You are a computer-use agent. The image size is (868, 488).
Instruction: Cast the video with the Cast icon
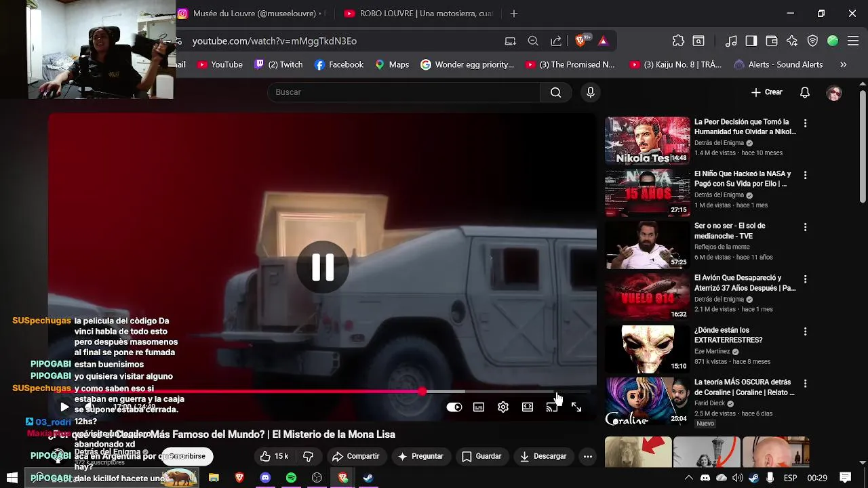(x=552, y=407)
